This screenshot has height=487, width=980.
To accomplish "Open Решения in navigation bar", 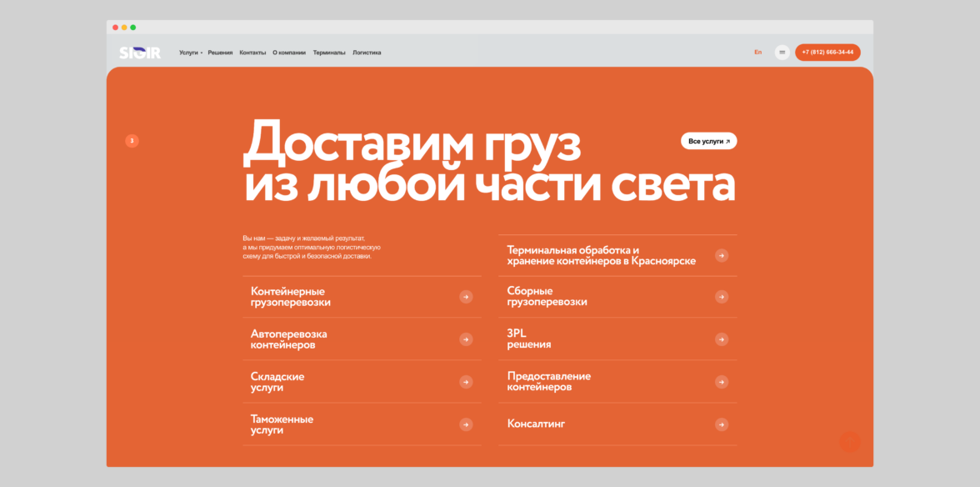I will tap(220, 53).
